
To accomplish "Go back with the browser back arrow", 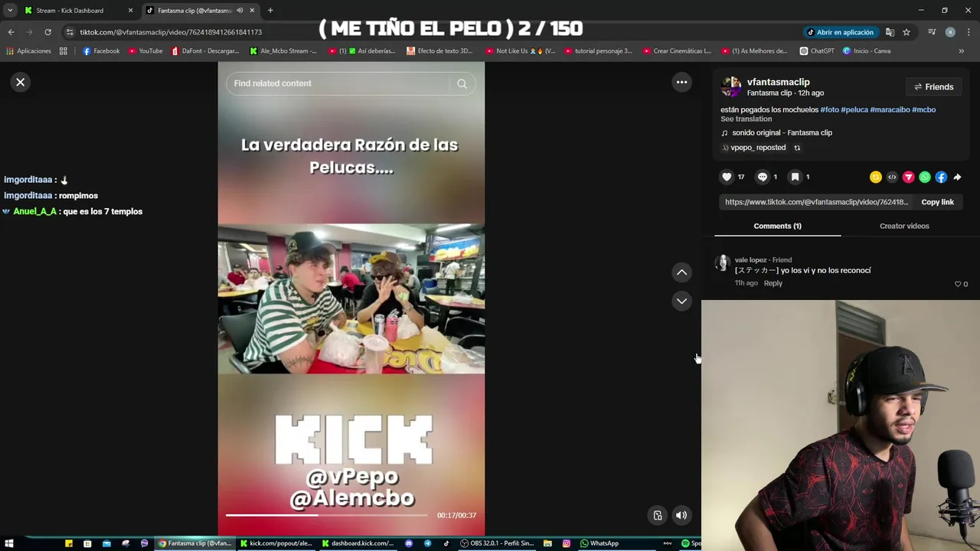I will click(11, 32).
